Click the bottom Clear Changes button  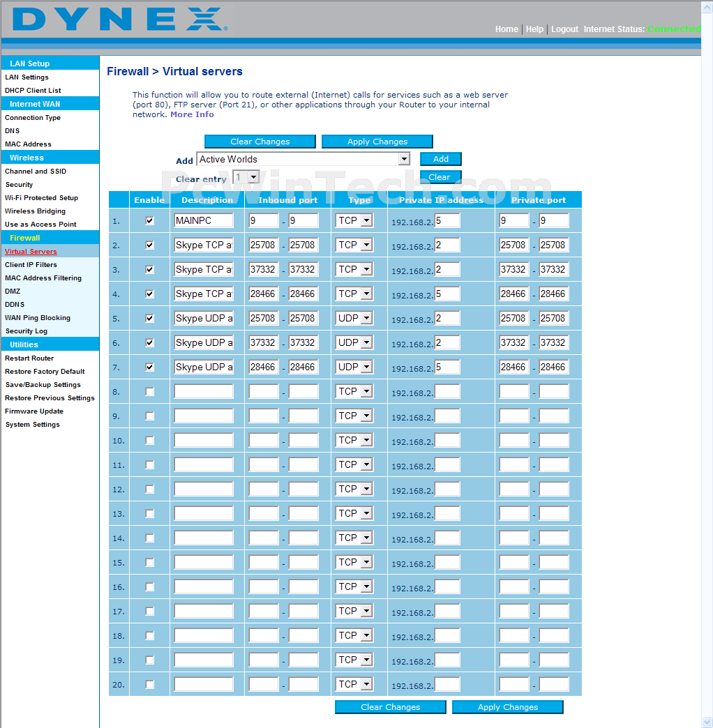391,707
